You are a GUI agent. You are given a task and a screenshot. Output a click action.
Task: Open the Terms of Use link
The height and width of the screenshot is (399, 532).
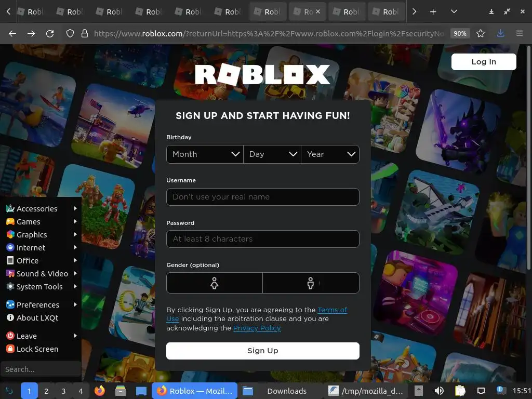coord(332,310)
